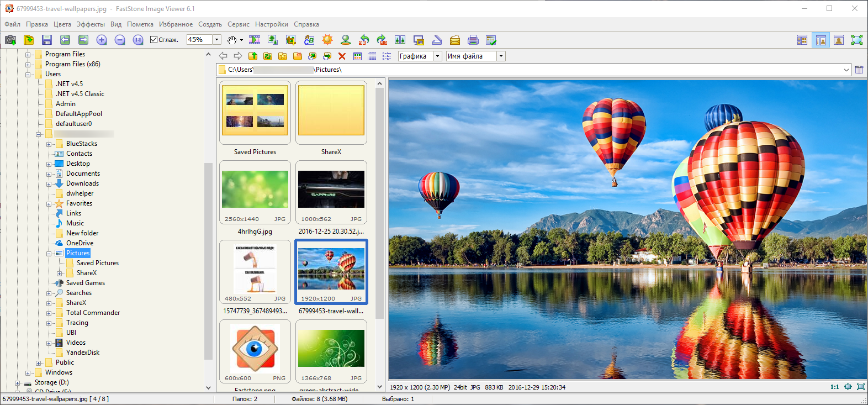The width and height of the screenshot is (868, 405).
Task: Open the Настройки menu
Action: [272, 24]
